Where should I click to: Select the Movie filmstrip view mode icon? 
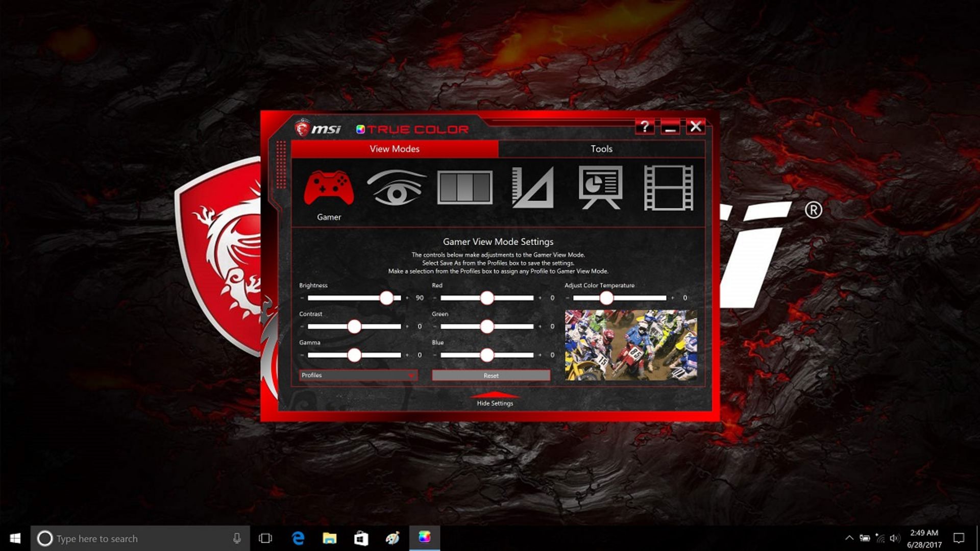click(x=668, y=188)
